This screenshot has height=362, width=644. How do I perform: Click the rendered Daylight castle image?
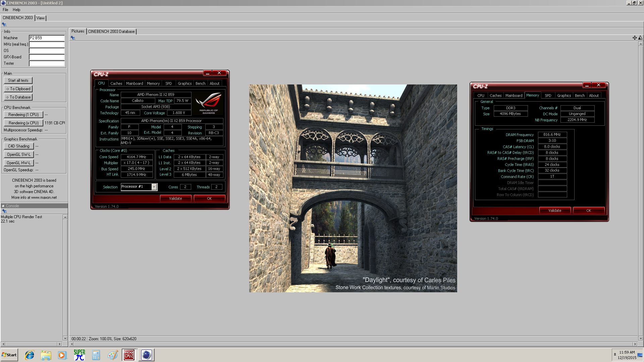[353, 188]
